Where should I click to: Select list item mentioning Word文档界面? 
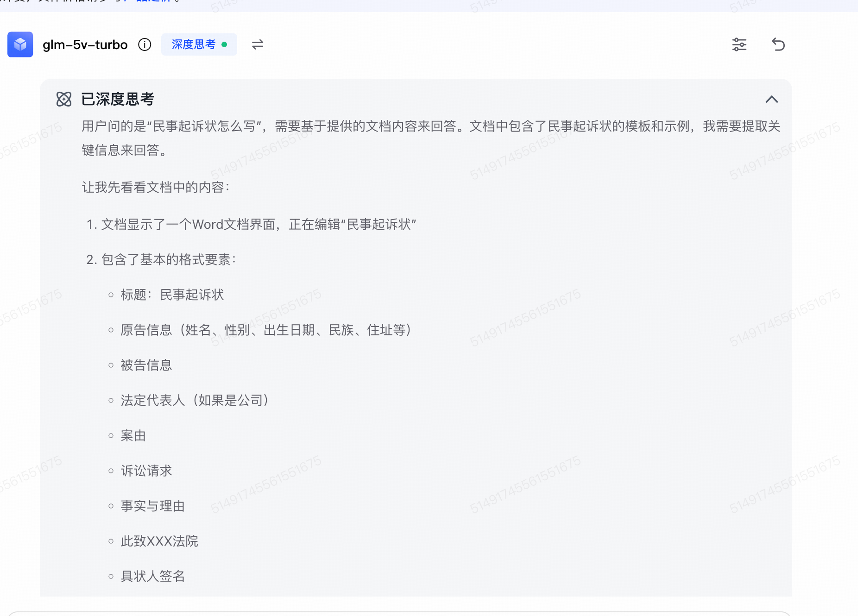(259, 225)
